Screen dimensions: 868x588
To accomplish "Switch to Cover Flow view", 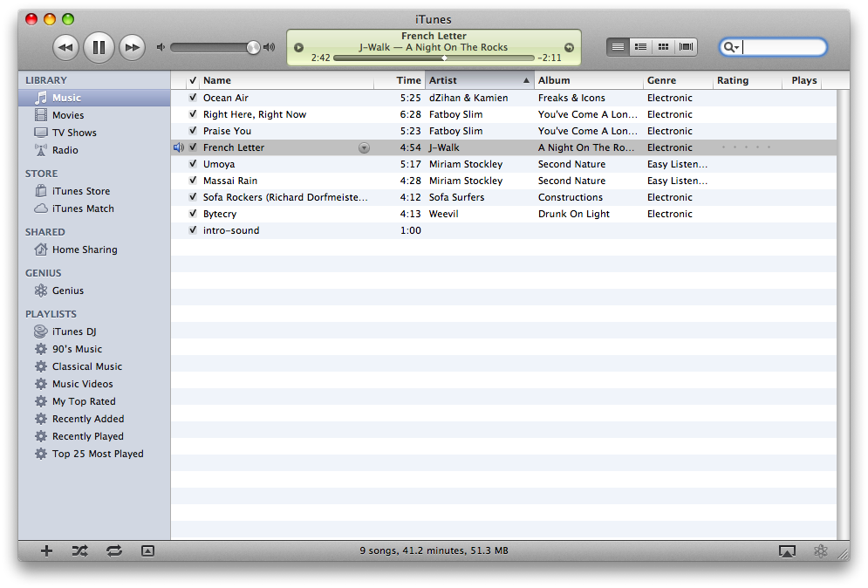I will coord(686,47).
